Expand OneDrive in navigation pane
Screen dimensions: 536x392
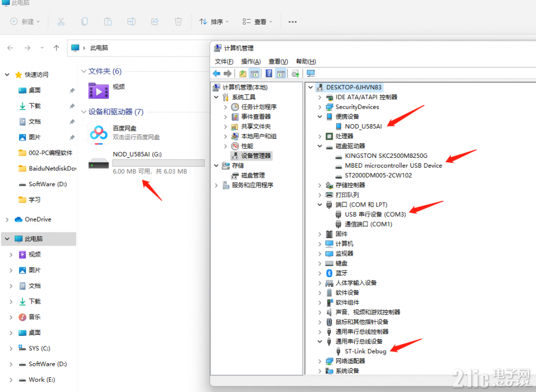point(7,219)
